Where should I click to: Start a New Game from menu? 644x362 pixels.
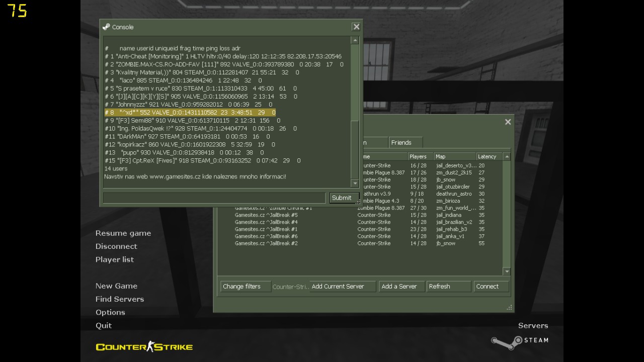point(116,286)
